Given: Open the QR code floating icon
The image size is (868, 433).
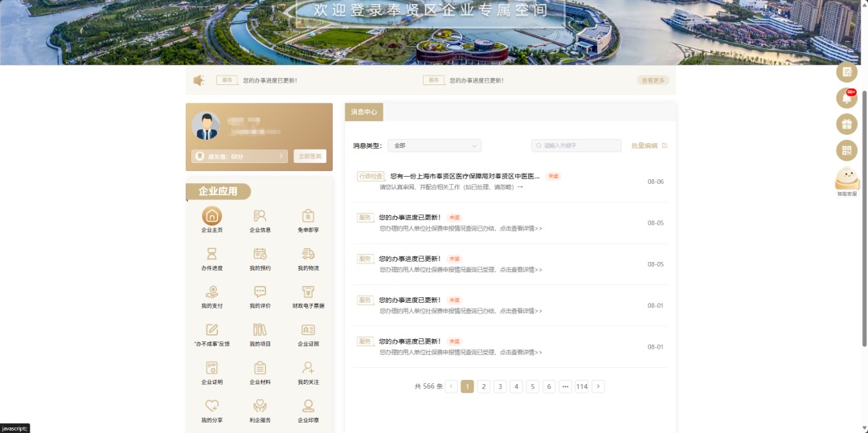Looking at the screenshot, I should [846, 150].
